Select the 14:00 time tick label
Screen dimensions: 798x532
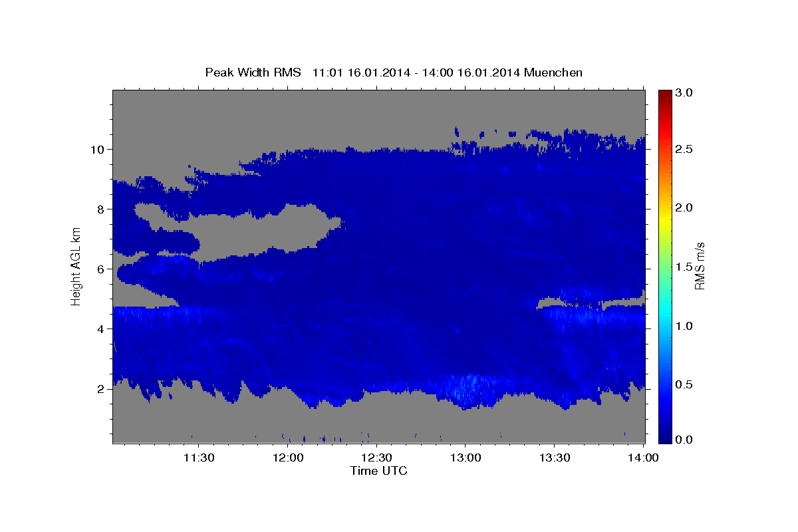[x=644, y=458]
